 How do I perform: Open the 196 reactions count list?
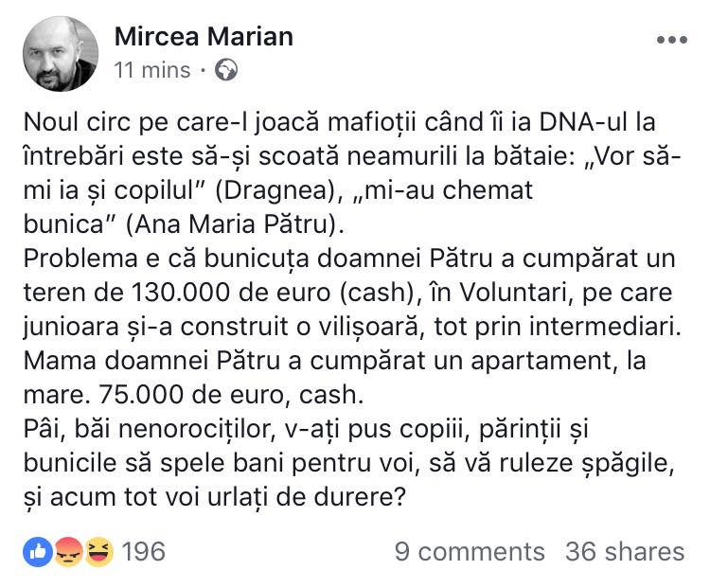144,551
